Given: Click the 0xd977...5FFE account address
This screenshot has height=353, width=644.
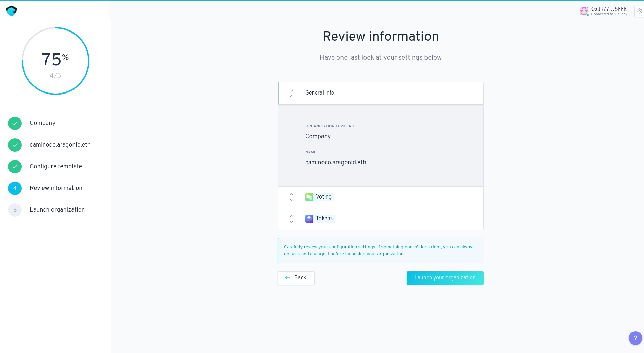Looking at the screenshot, I should pos(609,9).
